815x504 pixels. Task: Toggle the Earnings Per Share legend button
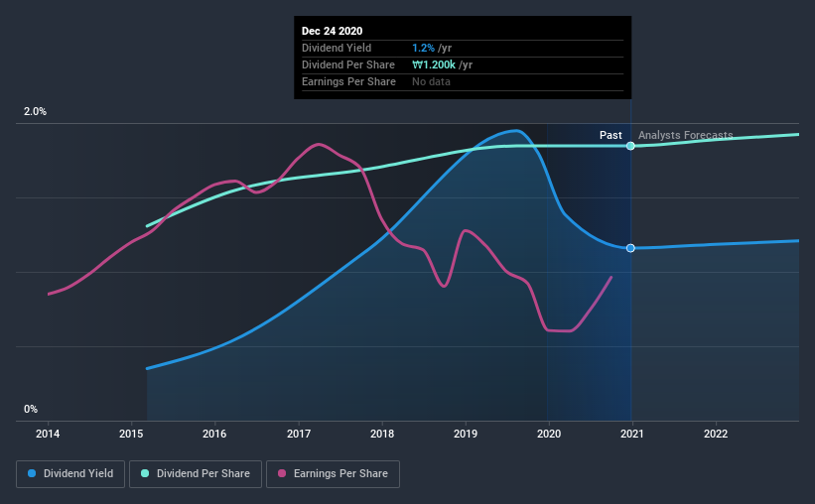pyautogui.click(x=333, y=474)
